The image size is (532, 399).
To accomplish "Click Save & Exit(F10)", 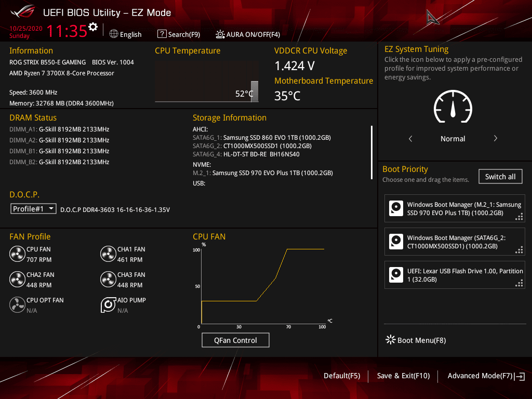I will [x=403, y=376].
